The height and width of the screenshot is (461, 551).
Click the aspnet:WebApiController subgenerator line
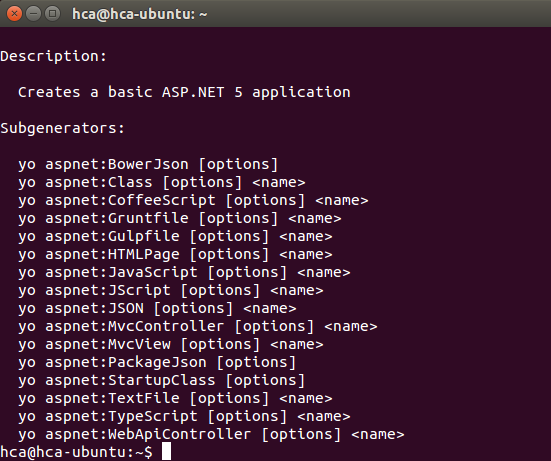[x=211, y=435]
